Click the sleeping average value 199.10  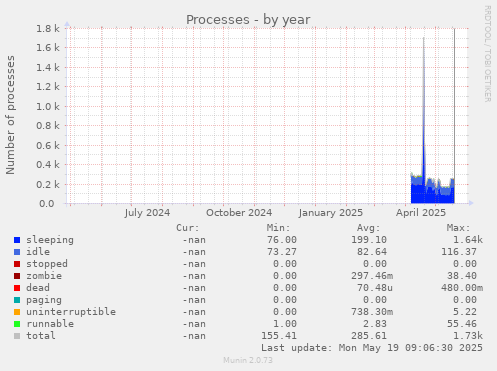click(x=369, y=240)
